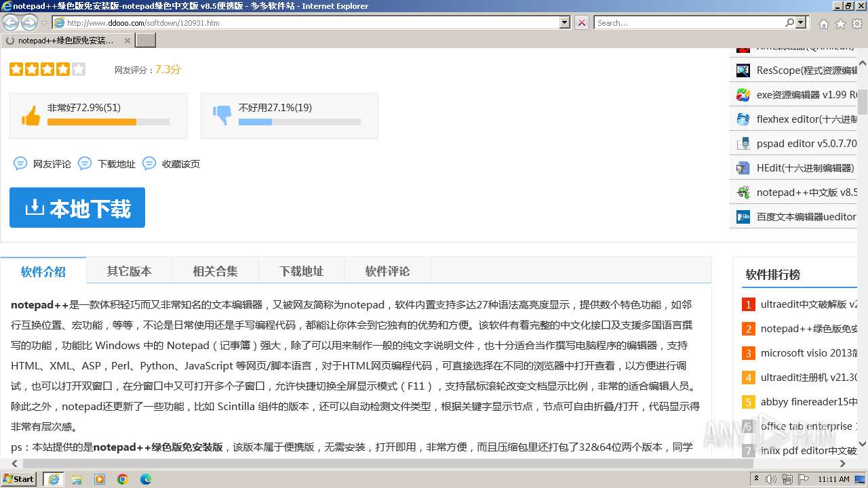Open the 软件评论 tab
Screen dimensions: 868x488
pyautogui.click(x=387, y=271)
